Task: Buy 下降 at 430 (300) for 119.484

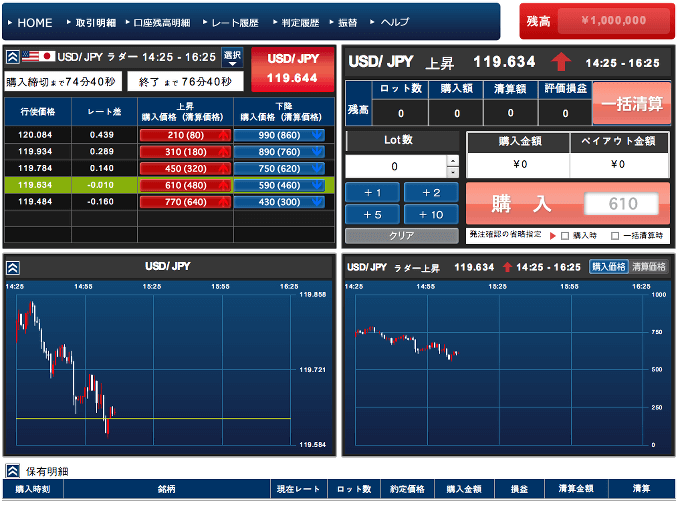Action: [x=279, y=202]
